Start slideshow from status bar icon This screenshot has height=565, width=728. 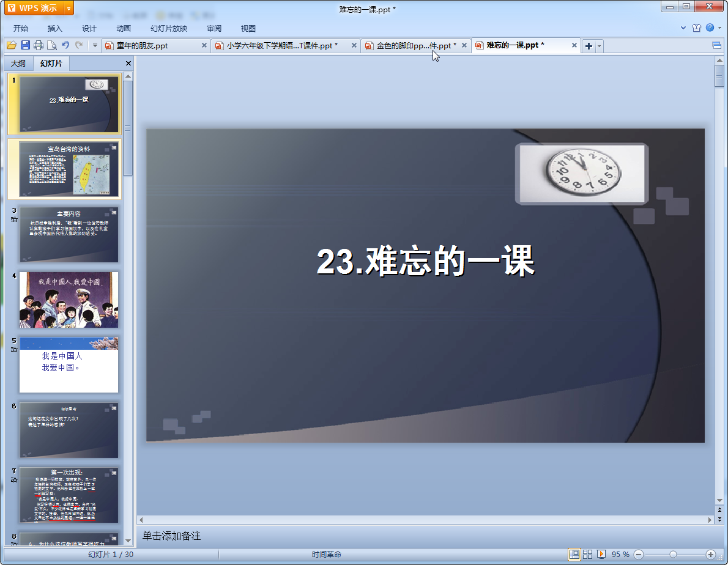coord(601,555)
